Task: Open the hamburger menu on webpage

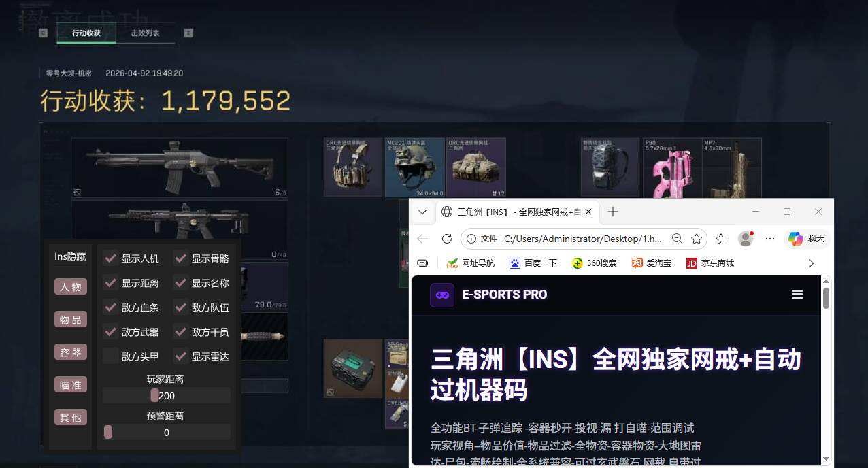Action: [797, 295]
